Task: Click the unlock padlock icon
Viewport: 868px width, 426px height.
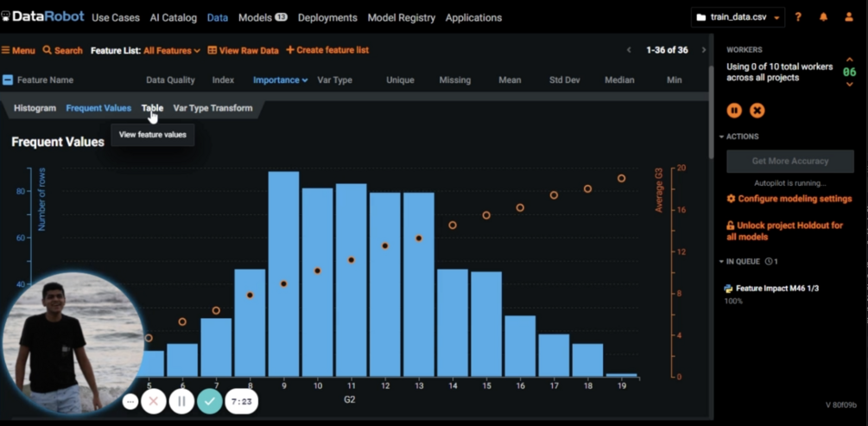Action: [x=730, y=226]
